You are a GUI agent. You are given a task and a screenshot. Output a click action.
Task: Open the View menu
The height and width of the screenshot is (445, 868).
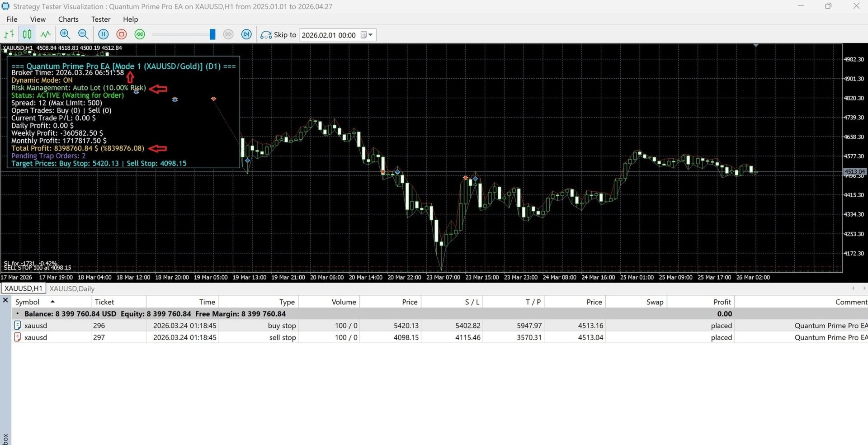(38, 19)
